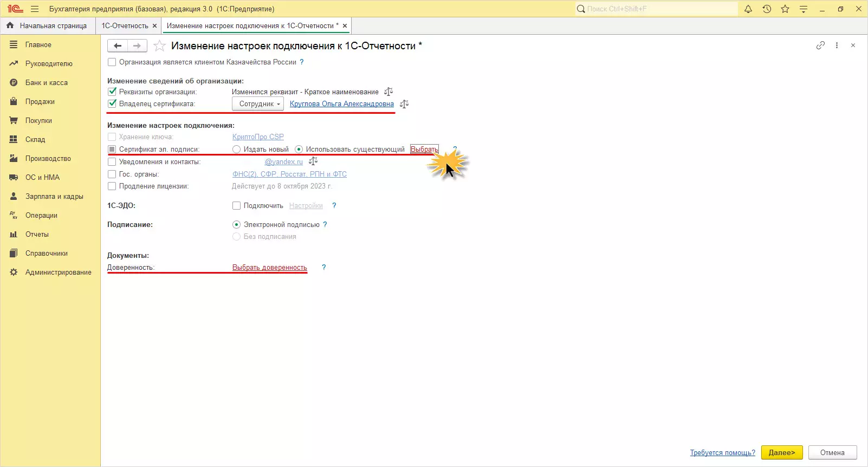The width and height of the screenshot is (868, 467).
Task: Open the Справочники section
Action: point(50,254)
